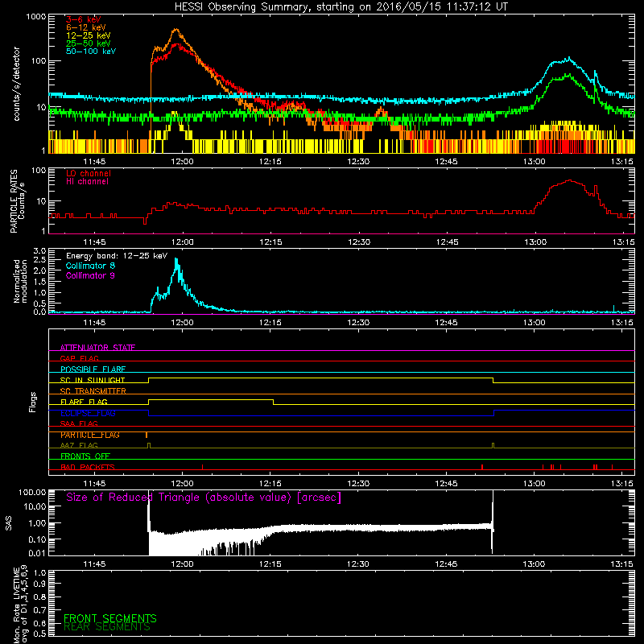
Task: Select the 50-100 keV legend entry
Action: click(91, 52)
